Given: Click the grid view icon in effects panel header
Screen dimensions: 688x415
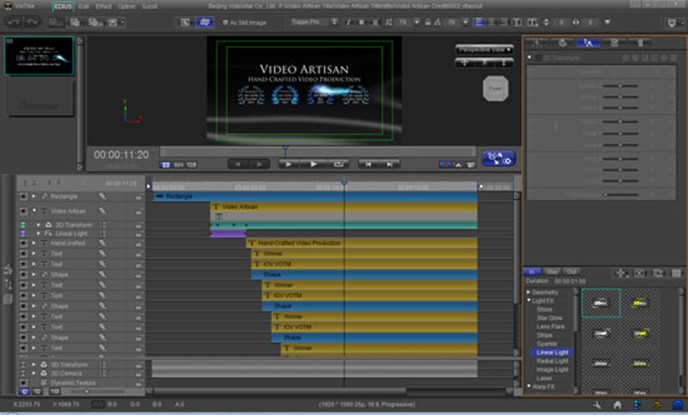Looking at the screenshot, I should pos(677,273).
